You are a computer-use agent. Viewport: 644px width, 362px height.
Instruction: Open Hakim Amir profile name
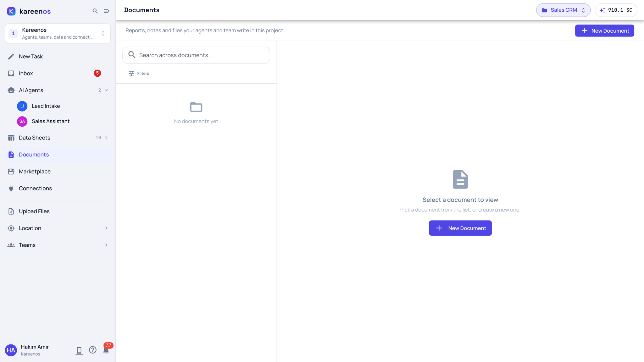(35, 347)
